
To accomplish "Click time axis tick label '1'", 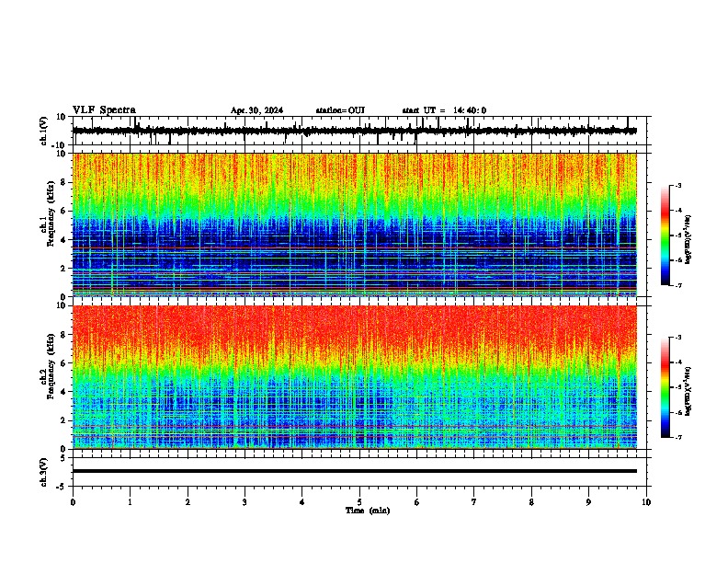I will (x=130, y=502).
